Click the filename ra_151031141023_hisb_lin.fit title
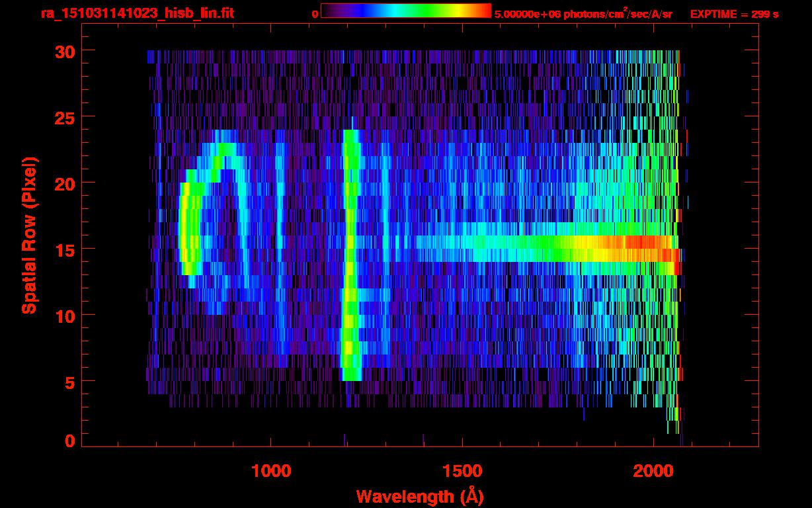 [137, 13]
